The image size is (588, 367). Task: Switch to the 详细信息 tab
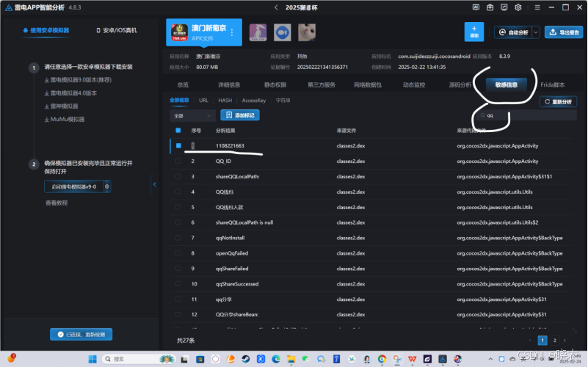(x=229, y=84)
